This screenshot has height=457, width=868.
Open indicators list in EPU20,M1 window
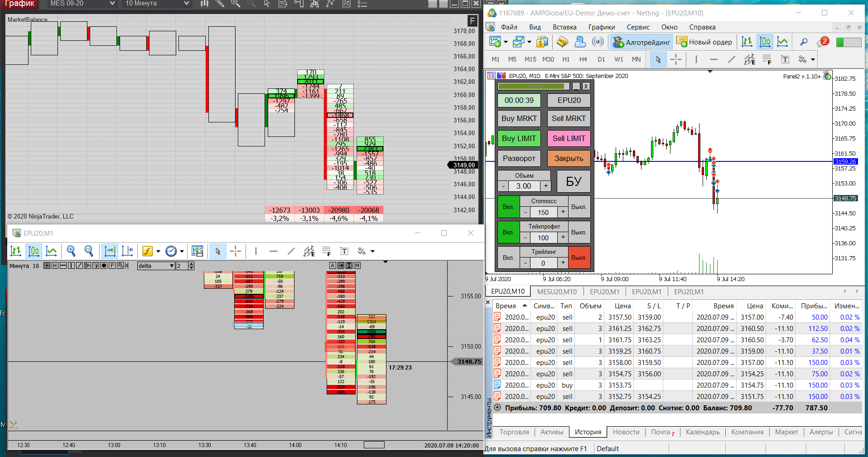click(147, 251)
